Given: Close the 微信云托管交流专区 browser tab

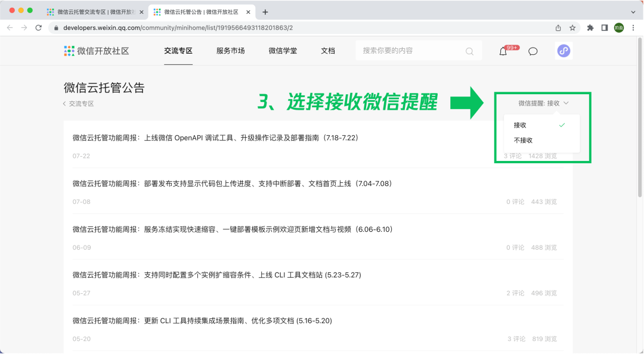Looking at the screenshot, I should tap(142, 13).
